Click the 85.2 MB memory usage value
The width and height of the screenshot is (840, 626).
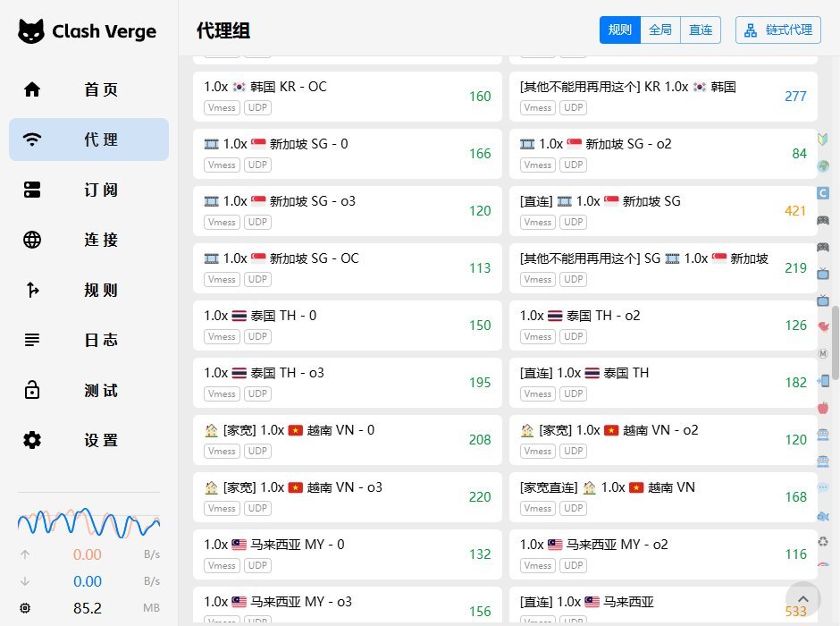click(x=88, y=608)
